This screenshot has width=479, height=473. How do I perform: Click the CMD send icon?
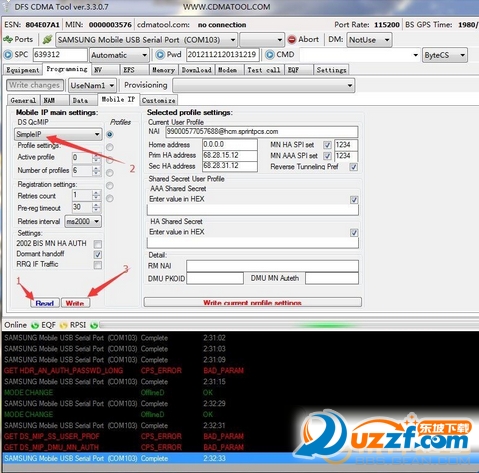tap(270, 54)
